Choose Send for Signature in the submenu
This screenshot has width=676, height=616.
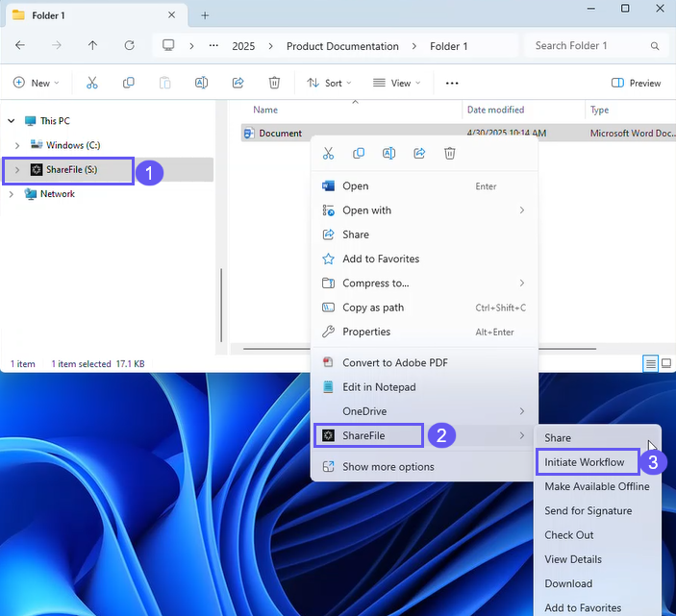click(588, 510)
